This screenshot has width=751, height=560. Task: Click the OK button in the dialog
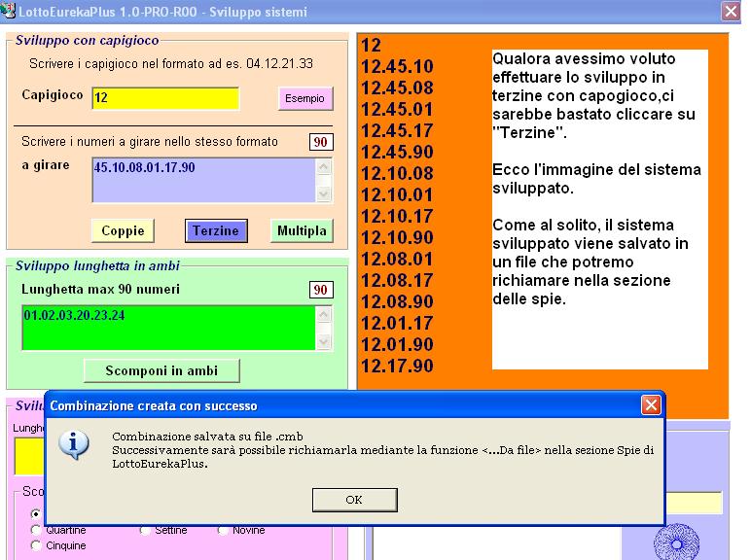(354, 500)
